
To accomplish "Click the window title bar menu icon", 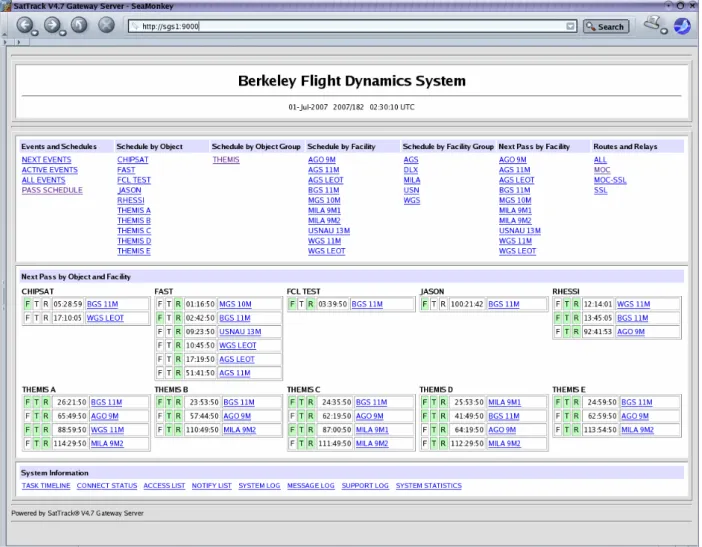I will click(x=5, y=6).
